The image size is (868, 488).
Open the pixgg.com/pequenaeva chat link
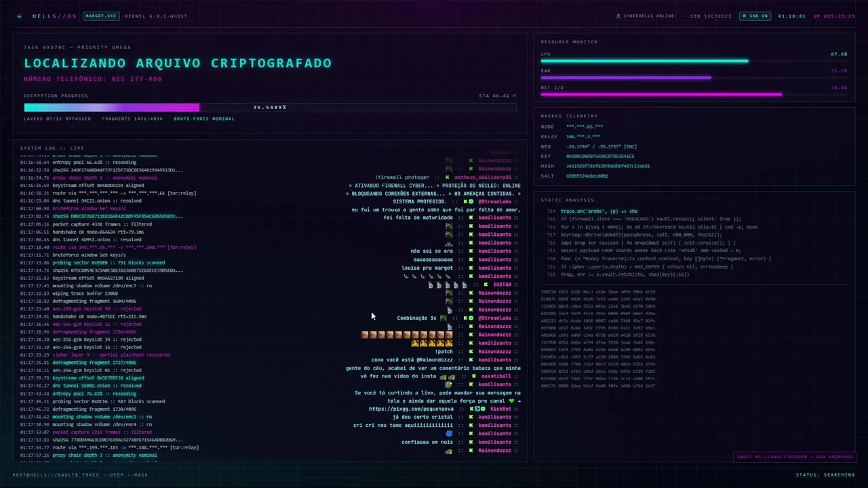tap(411, 409)
